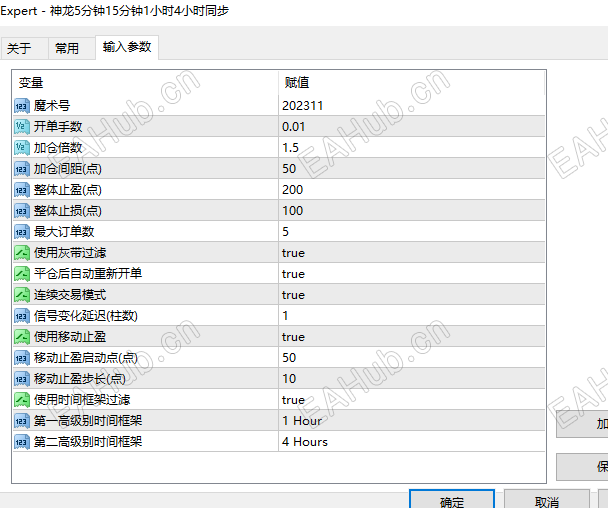The image size is (608, 508).
Task: Select the 使用移动止盈 variable name
Action: [x=70, y=337]
